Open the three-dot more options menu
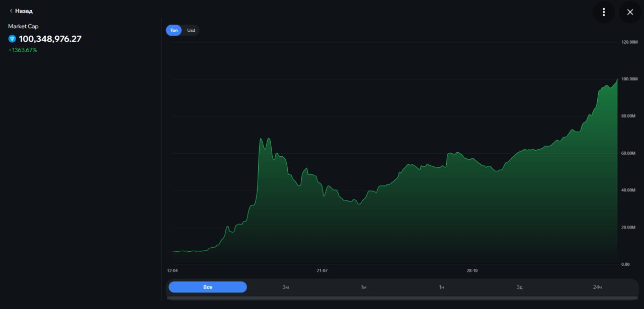Screen dimensions: 644x309 [604, 12]
